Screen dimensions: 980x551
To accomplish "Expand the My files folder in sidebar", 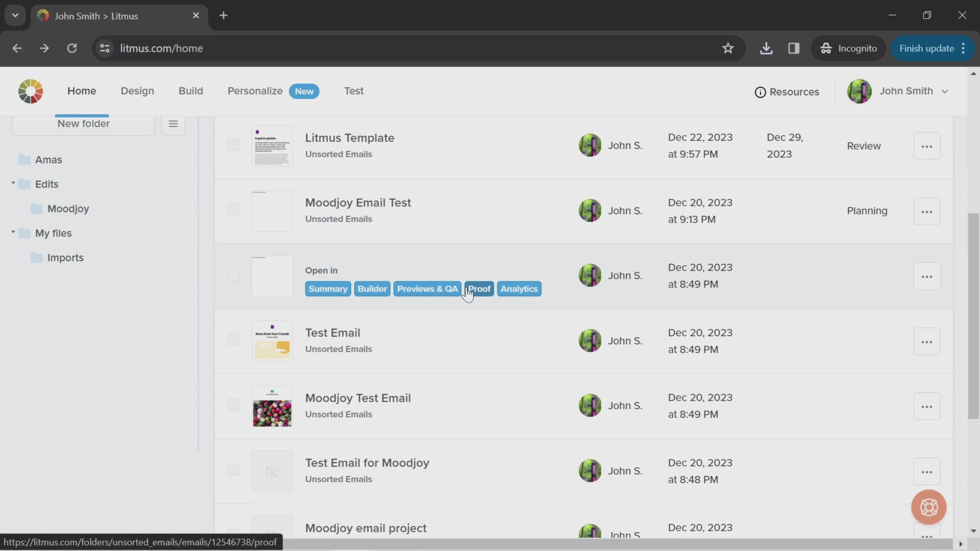I will (x=14, y=233).
